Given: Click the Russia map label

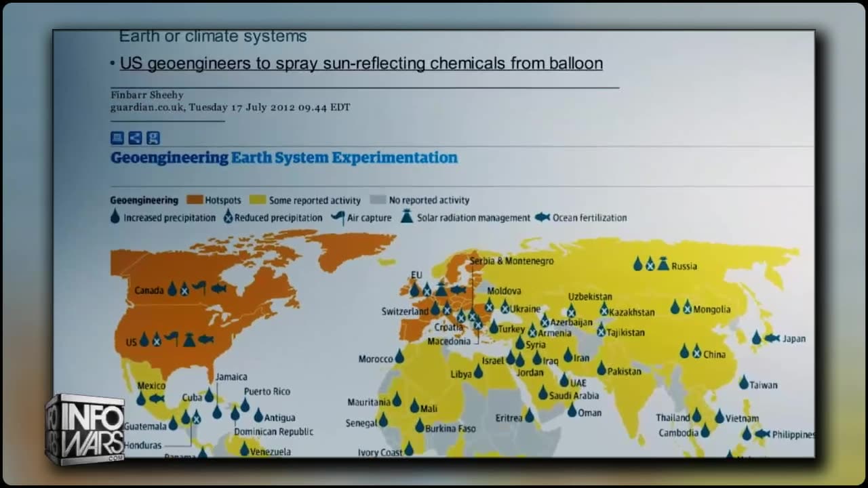Looking at the screenshot, I should coord(684,266).
